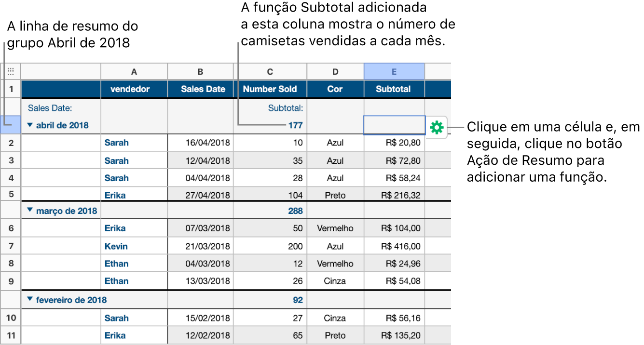Select column A header

click(x=134, y=71)
